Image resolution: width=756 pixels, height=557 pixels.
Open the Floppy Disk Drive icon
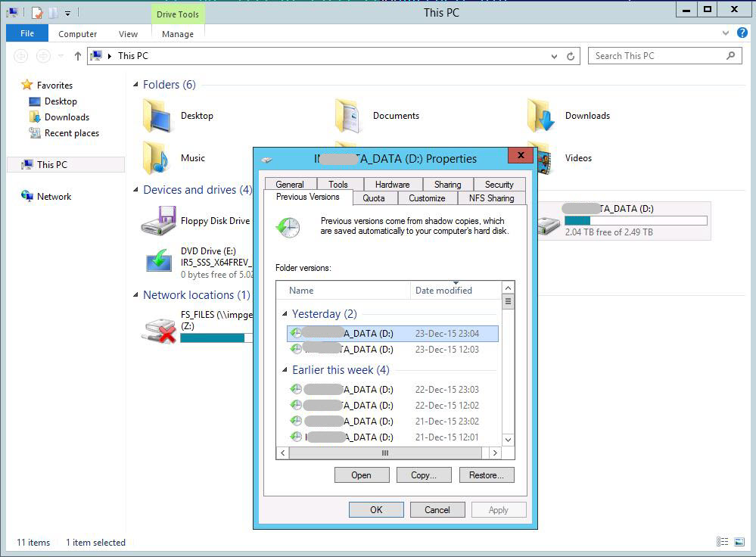(160, 221)
